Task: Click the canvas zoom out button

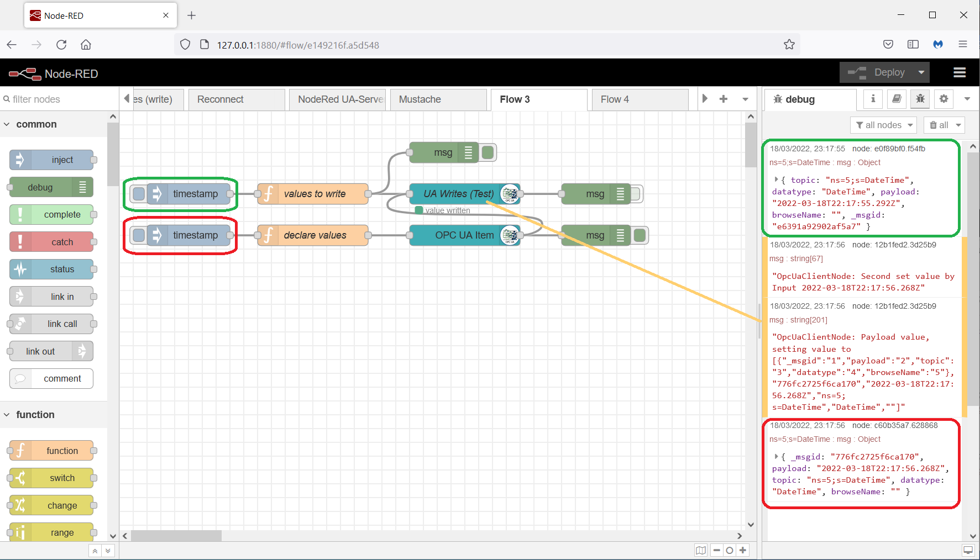Action: pos(716,550)
